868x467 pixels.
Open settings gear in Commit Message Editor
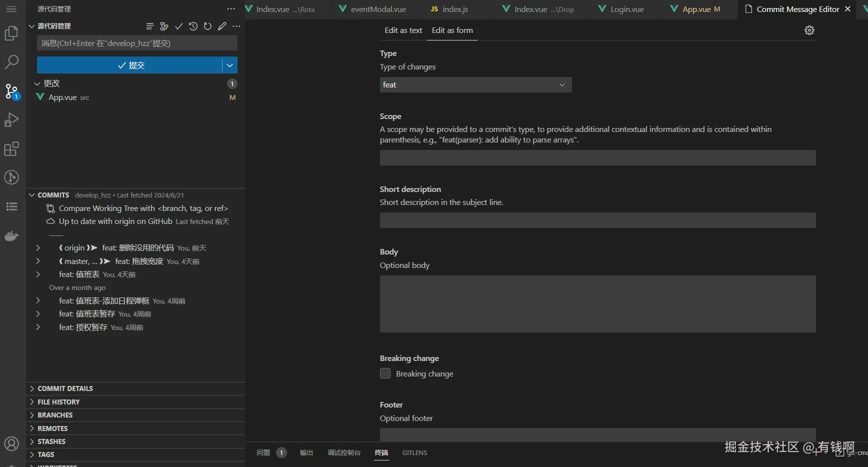click(x=809, y=30)
